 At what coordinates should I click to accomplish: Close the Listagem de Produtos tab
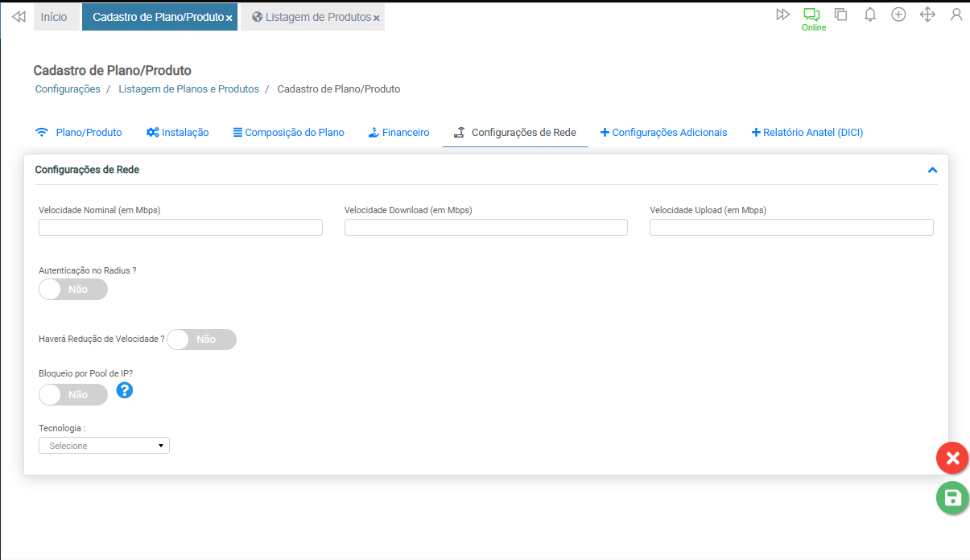click(x=376, y=18)
